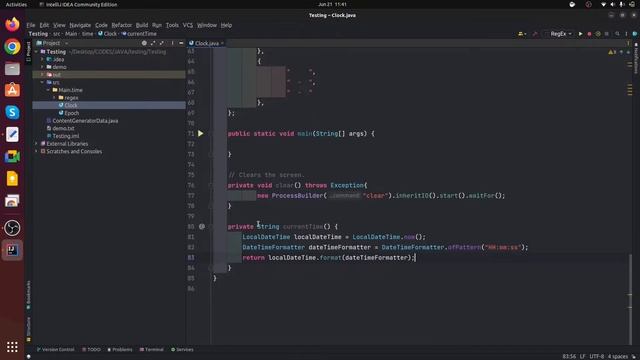Expand the .idea folder in the Project tree
This screenshot has width=640, height=360.
(42, 59)
